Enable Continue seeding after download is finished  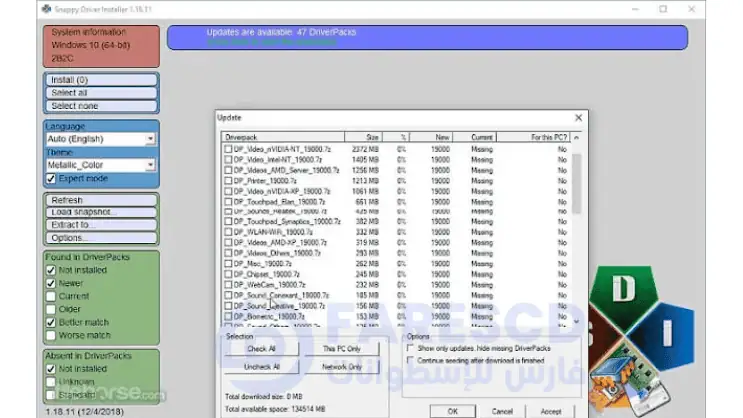(x=410, y=361)
